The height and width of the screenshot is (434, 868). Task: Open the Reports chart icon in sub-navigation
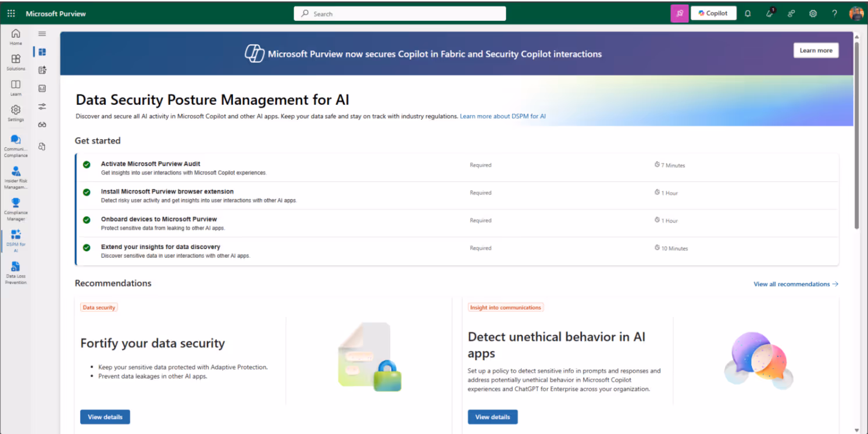click(x=42, y=88)
